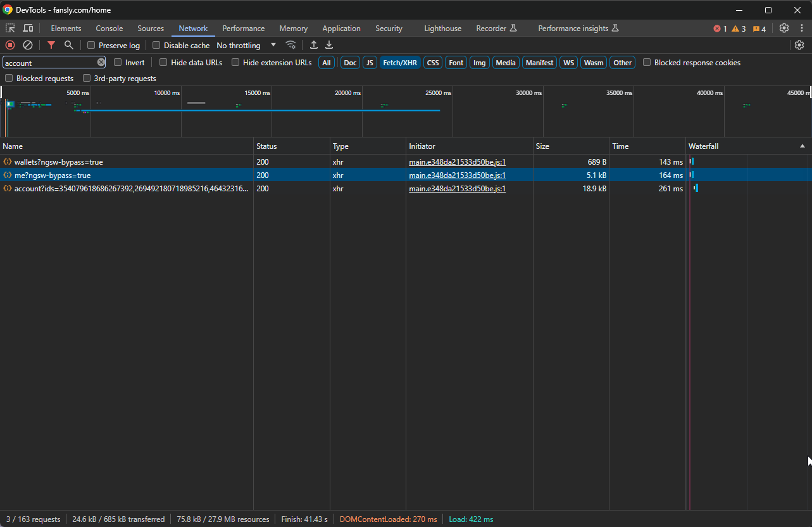
Task: Toggle device toolbar icon
Action: coord(28,29)
